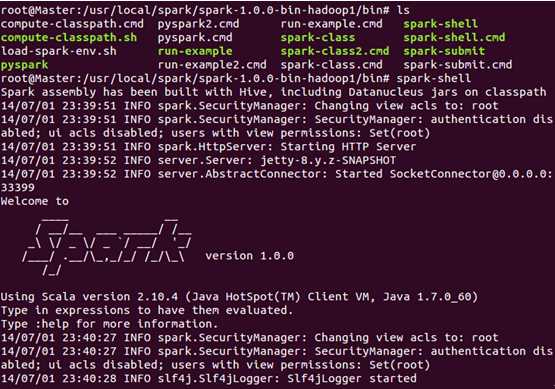Viewport: 555px width, 389px height.
Task: Click the timestamp 14/07/01 23:39:52 on jetty line
Action: pos(58,161)
